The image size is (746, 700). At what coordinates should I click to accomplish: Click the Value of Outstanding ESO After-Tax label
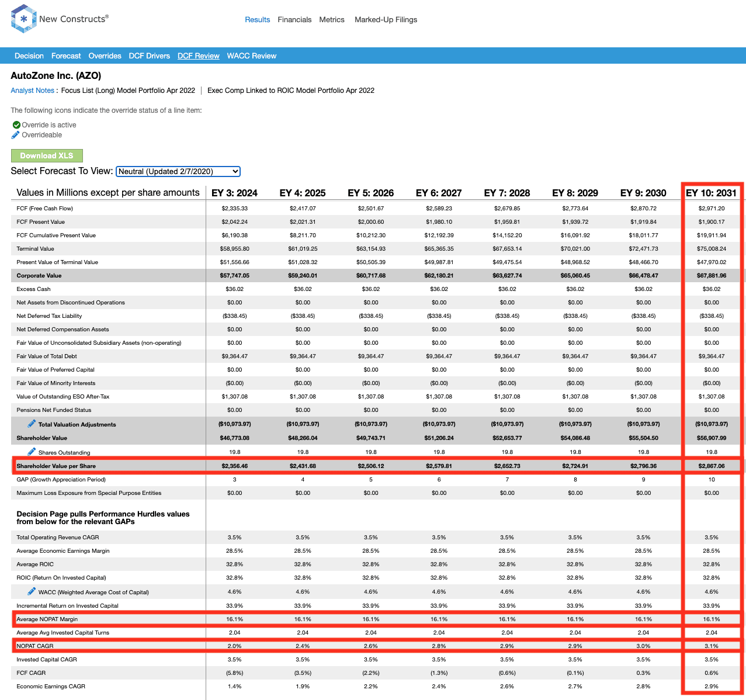coord(63,397)
